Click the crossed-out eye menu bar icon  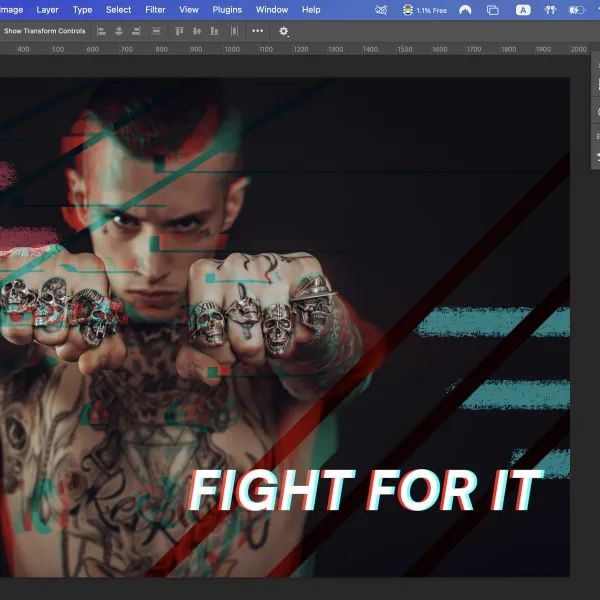(381, 10)
